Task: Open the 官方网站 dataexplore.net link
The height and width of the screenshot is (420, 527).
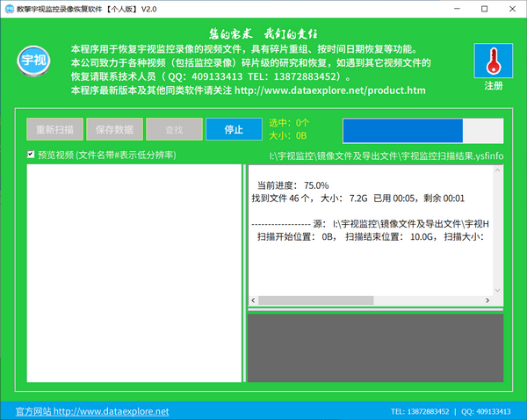Action: (91, 411)
